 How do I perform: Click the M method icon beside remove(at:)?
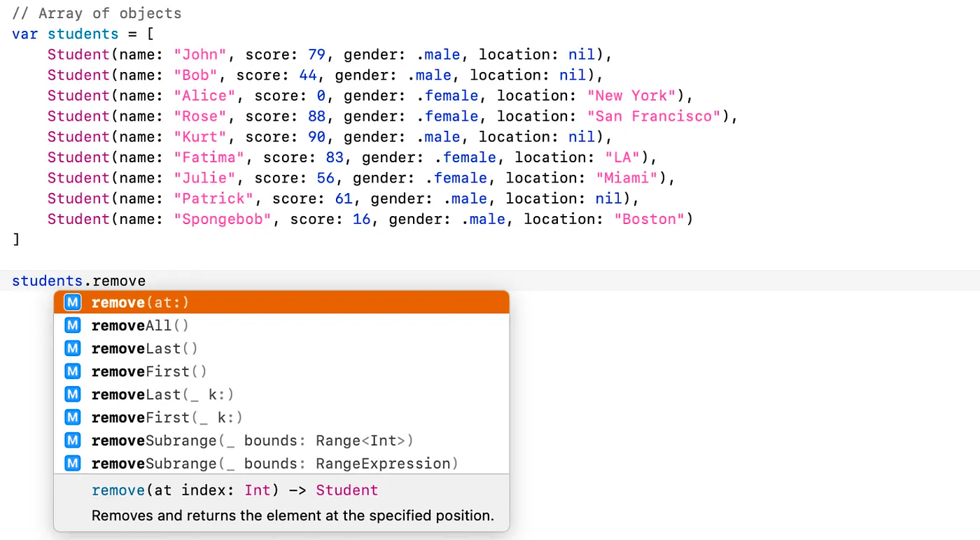(72, 302)
